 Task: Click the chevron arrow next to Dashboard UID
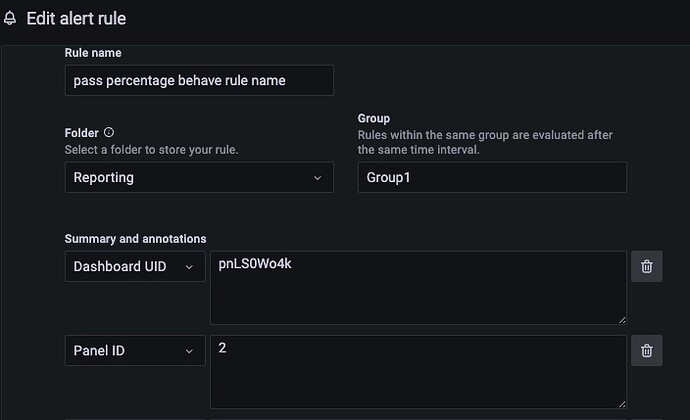(189, 267)
